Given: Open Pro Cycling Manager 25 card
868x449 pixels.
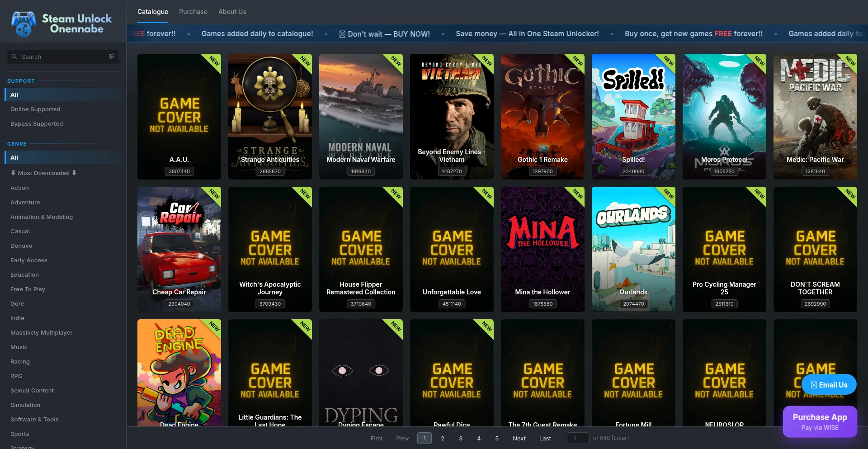Looking at the screenshot, I should pos(724,249).
